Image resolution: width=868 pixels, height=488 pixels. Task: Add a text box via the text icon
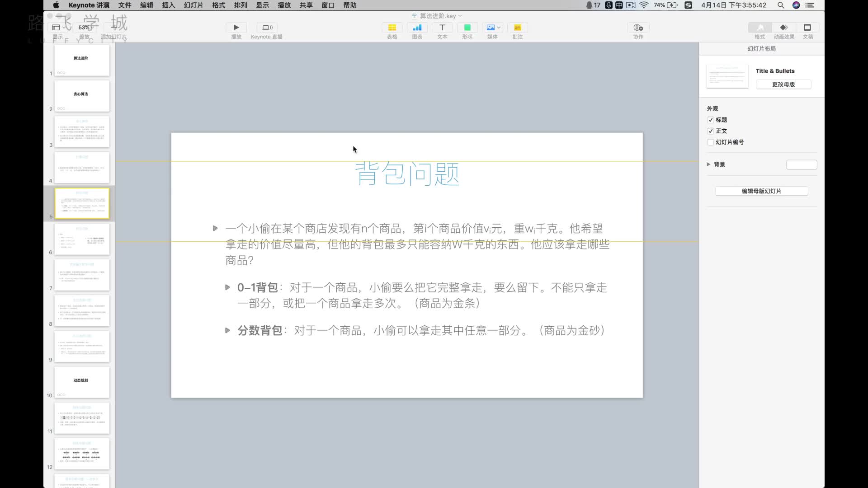click(x=442, y=28)
